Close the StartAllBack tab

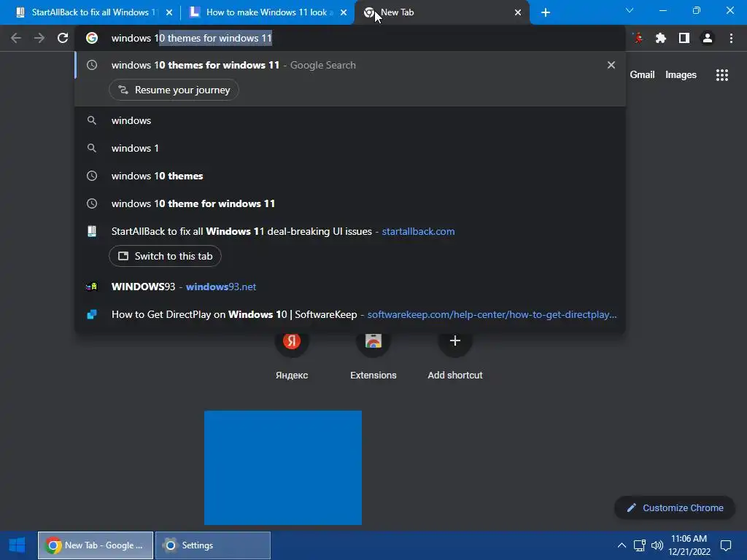point(169,12)
